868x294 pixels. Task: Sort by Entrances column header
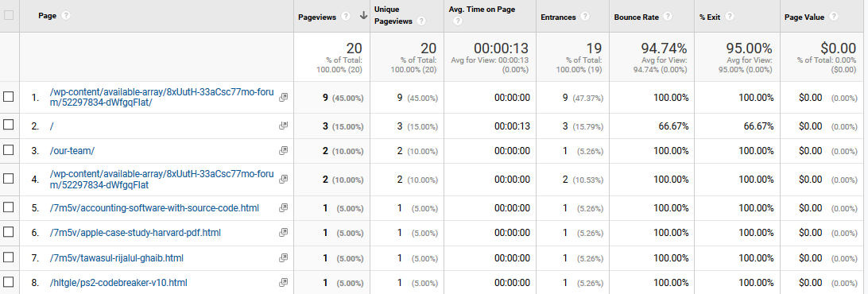558,17
